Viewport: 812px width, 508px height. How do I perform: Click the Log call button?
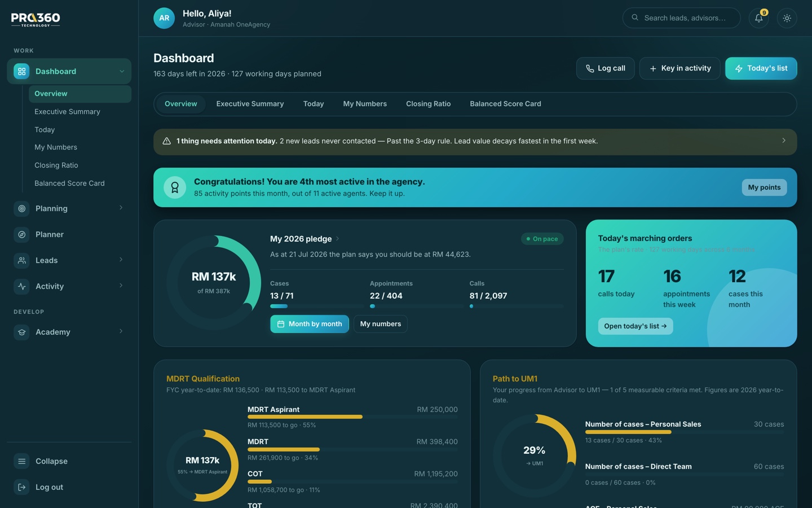[606, 68]
